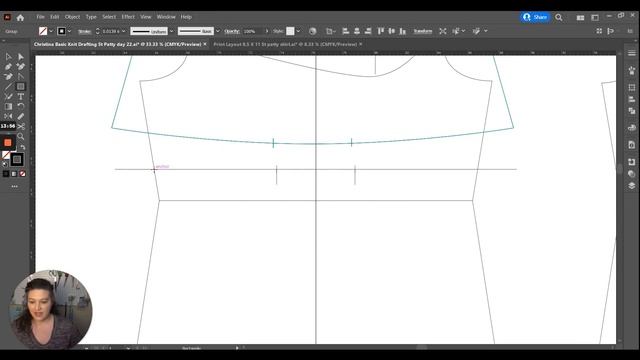Select the Reflect tool
The height and width of the screenshot is (360, 640).
point(8,116)
